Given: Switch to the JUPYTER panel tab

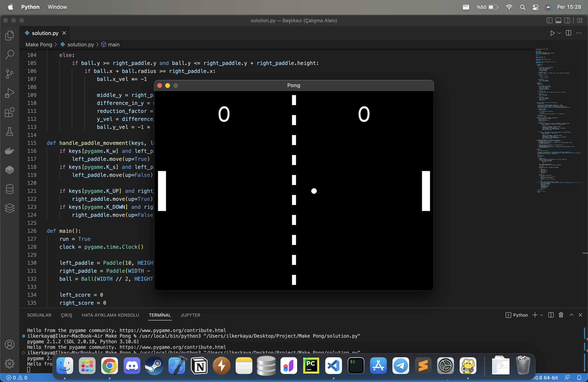Looking at the screenshot, I should click(x=190, y=315).
